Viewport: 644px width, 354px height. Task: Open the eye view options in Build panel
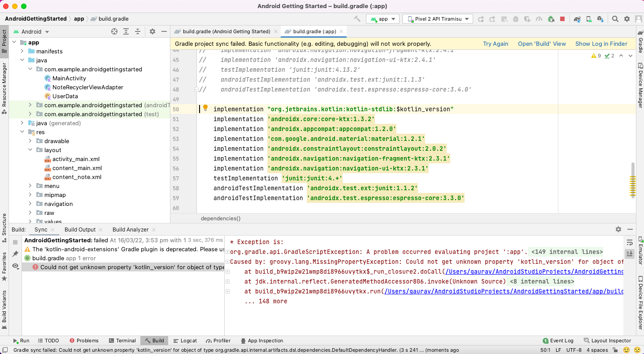pos(15,266)
